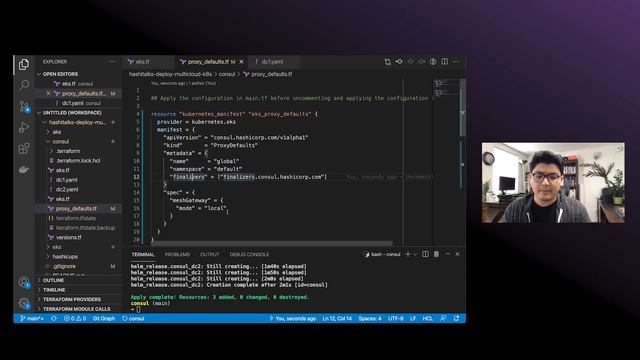The height and width of the screenshot is (360, 640).
Task: Split the terminal panel
Action: (x=425, y=254)
